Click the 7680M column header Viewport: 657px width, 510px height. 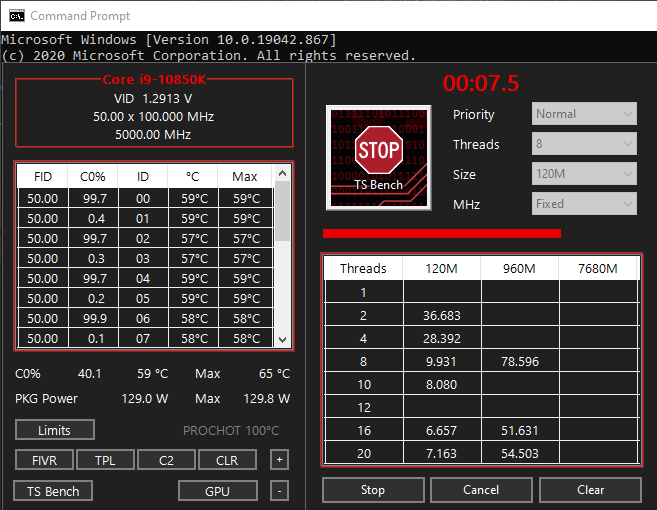[x=598, y=268]
